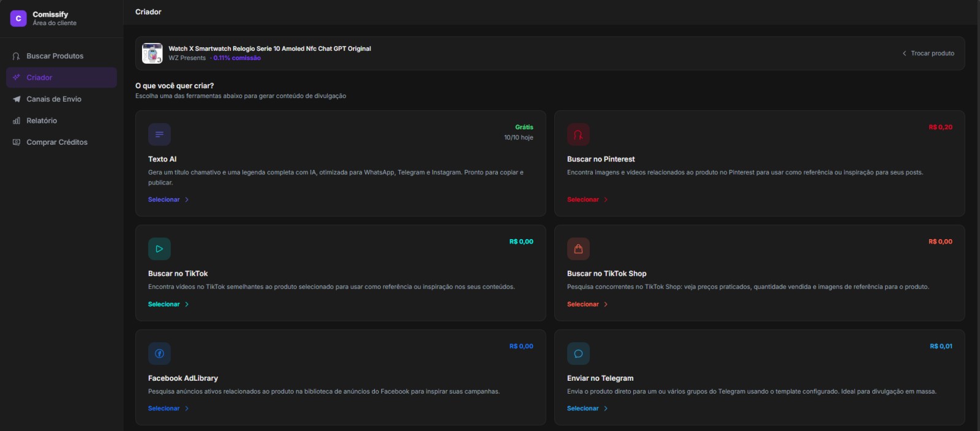Click the Comissify purple logo icon

[18, 18]
